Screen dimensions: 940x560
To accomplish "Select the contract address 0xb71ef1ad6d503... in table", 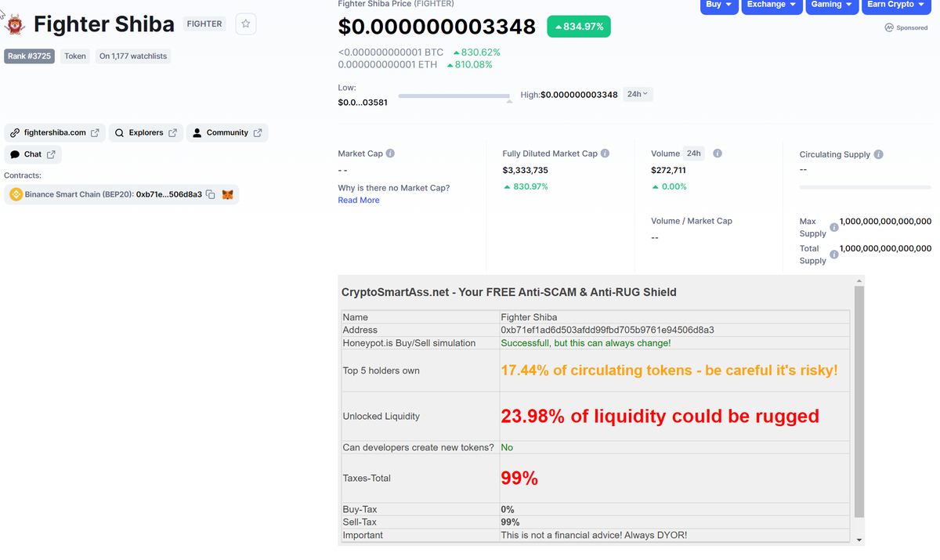I will 607,330.
